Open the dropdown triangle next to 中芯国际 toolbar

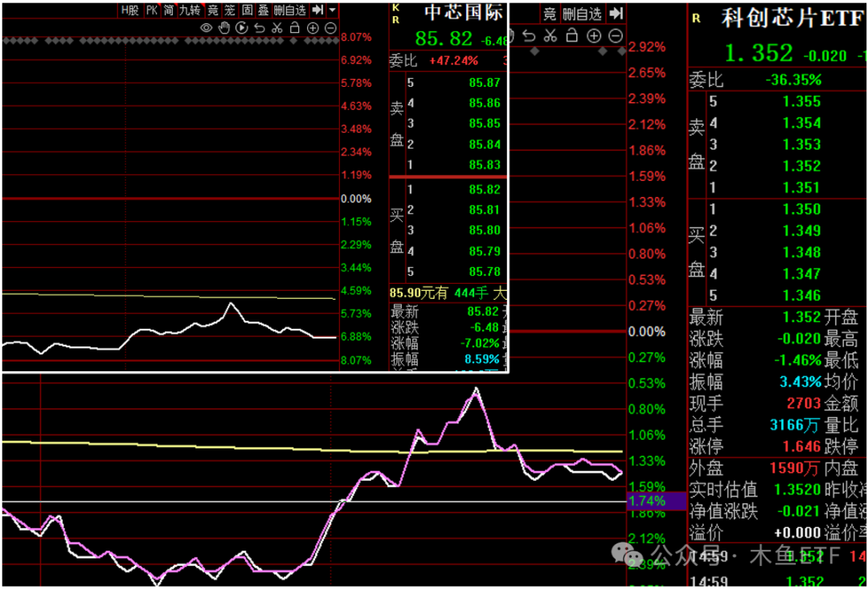(x=332, y=10)
